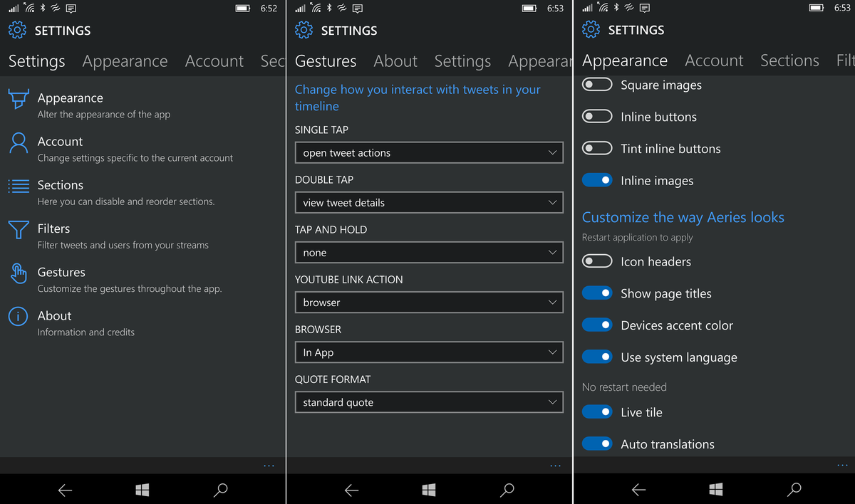Disable the Live tile toggle
This screenshot has width=855, height=504.
(x=597, y=411)
